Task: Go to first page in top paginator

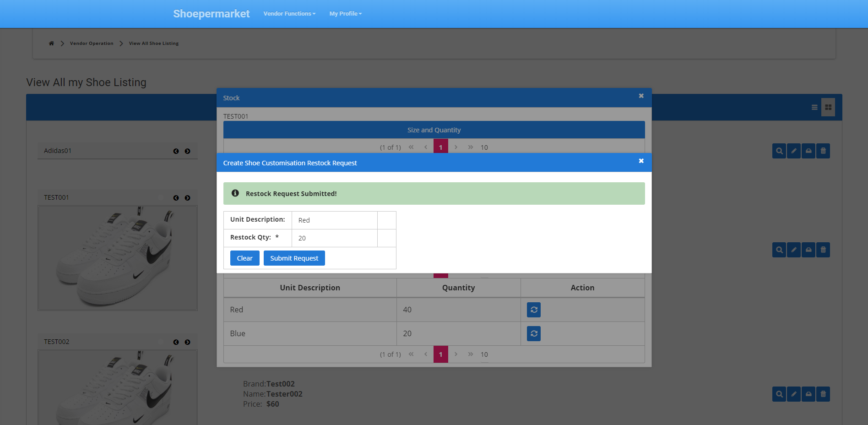Action: 411,147
